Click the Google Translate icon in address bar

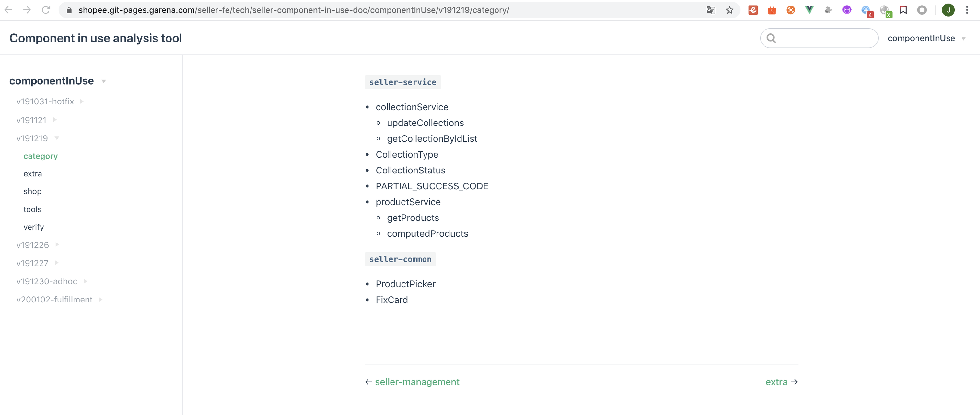coord(710,10)
